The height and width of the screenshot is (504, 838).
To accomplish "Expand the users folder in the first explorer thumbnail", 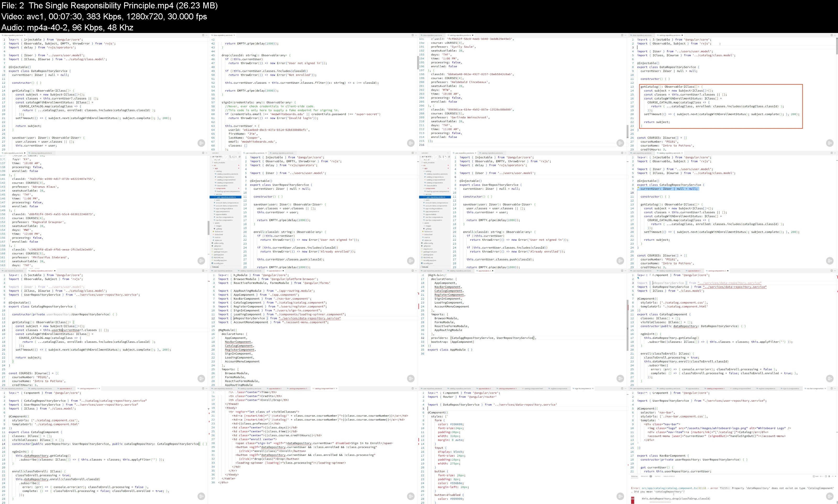I will point(217,200).
